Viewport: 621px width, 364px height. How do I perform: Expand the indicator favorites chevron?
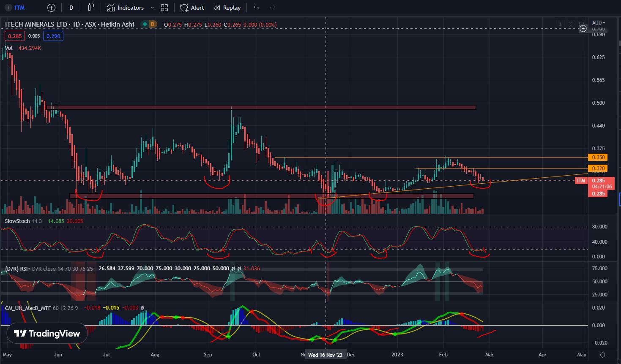(x=152, y=8)
